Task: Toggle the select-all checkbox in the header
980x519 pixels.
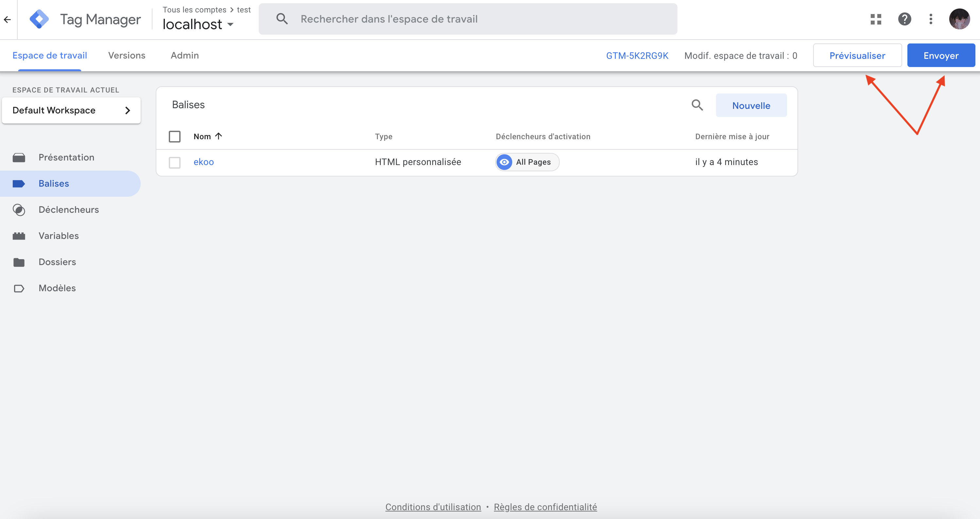Action: (x=175, y=136)
